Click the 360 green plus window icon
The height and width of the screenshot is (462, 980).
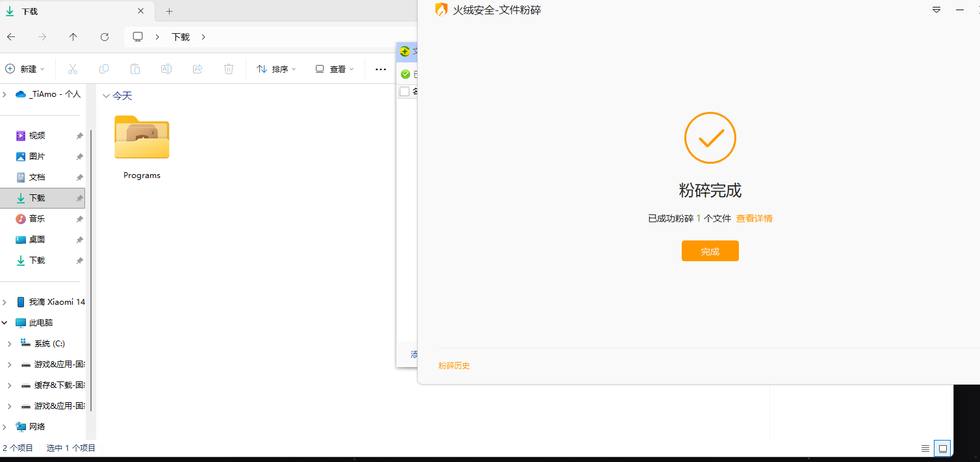405,51
